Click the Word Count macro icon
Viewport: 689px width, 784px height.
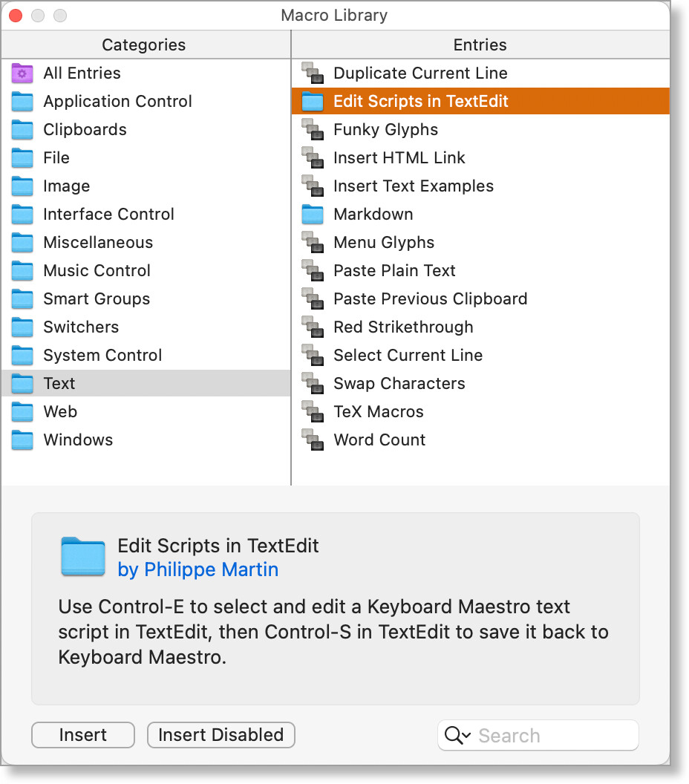(x=313, y=440)
